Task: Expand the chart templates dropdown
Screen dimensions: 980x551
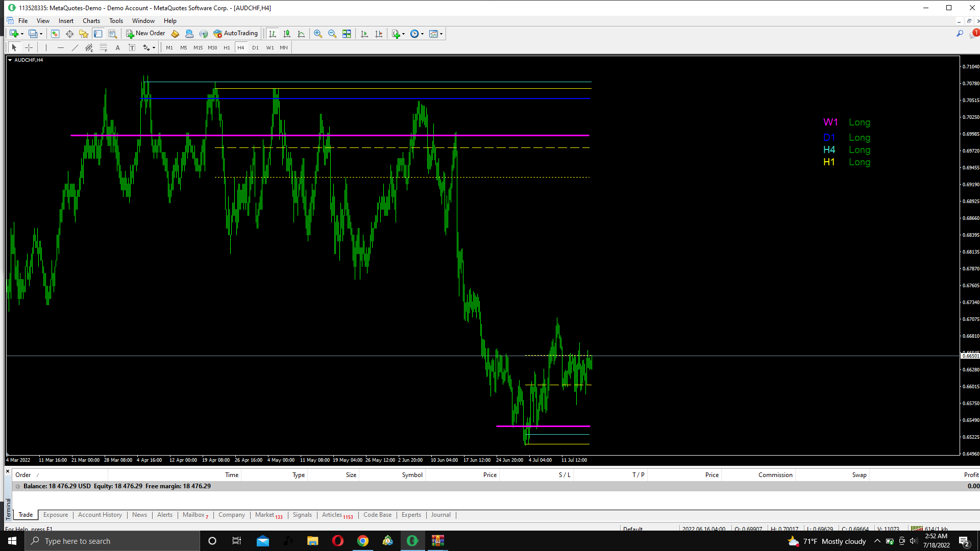Action: click(x=441, y=34)
